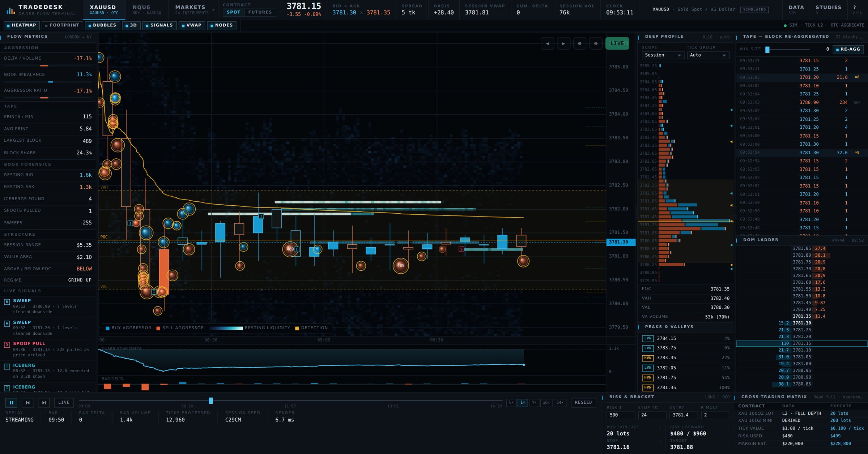Image resolution: width=868 pixels, height=454 pixels.
Task: Click the Stop TK input field
Action: click(x=652, y=415)
